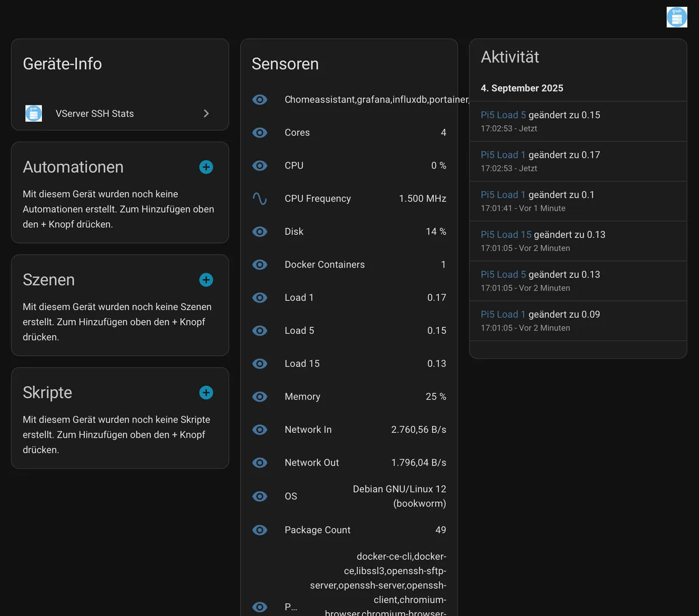The image size is (699, 616).
Task: Click eye icon beside the homeassistant,grafana containers row
Action: pyautogui.click(x=260, y=100)
